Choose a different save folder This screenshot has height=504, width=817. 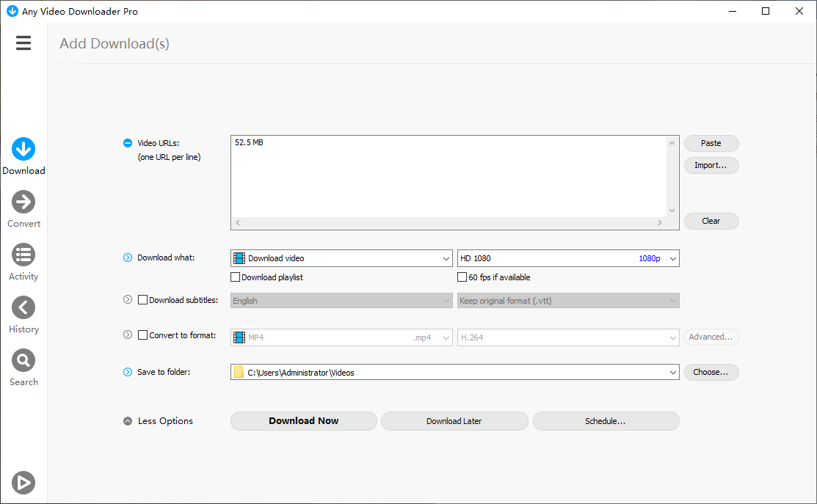pos(711,372)
